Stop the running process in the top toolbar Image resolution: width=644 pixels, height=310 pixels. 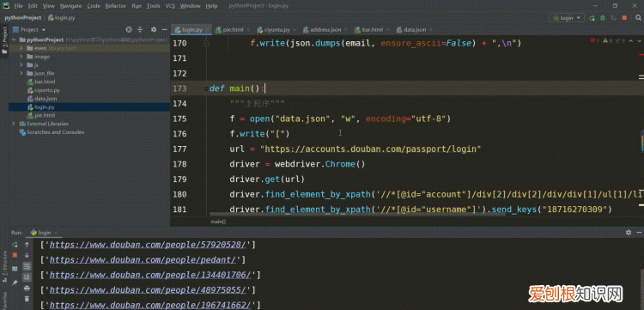tap(624, 18)
